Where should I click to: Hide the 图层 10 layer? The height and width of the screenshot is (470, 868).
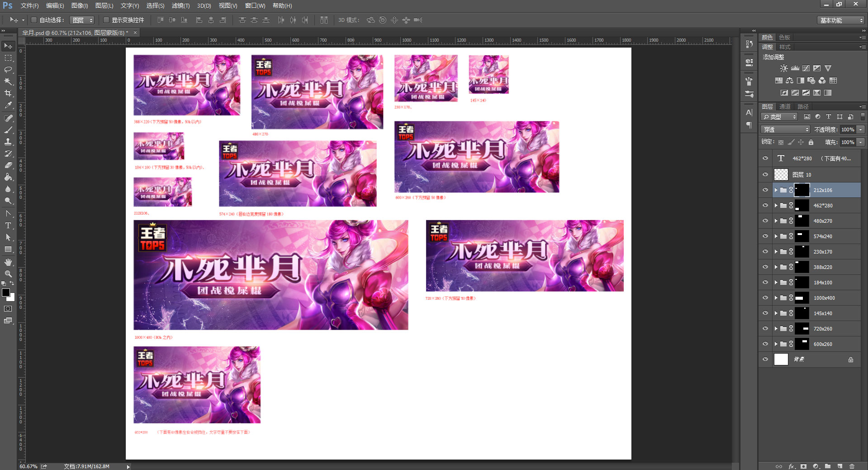[x=765, y=175]
